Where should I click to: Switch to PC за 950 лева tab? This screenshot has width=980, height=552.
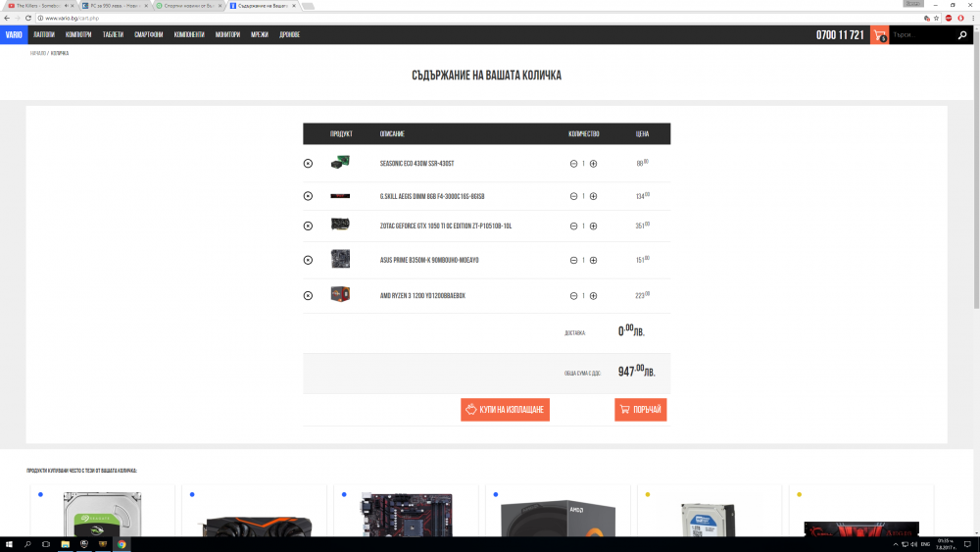pos(114,6)
